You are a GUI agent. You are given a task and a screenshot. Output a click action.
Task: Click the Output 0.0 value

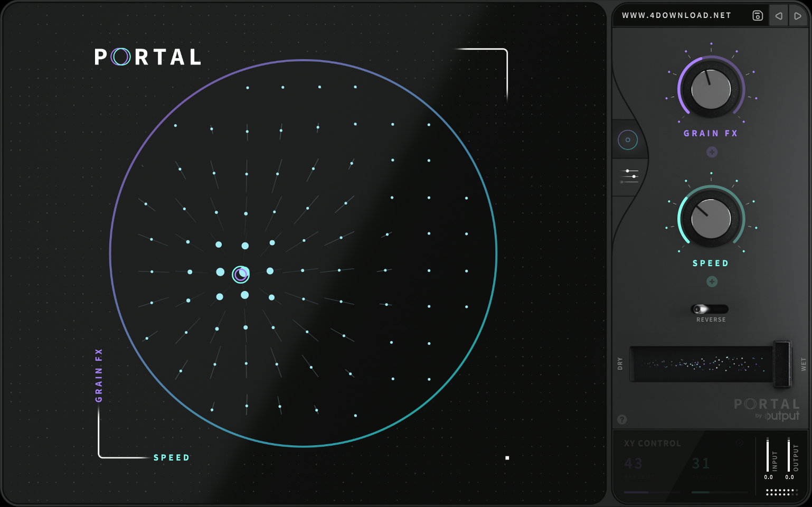789,477
